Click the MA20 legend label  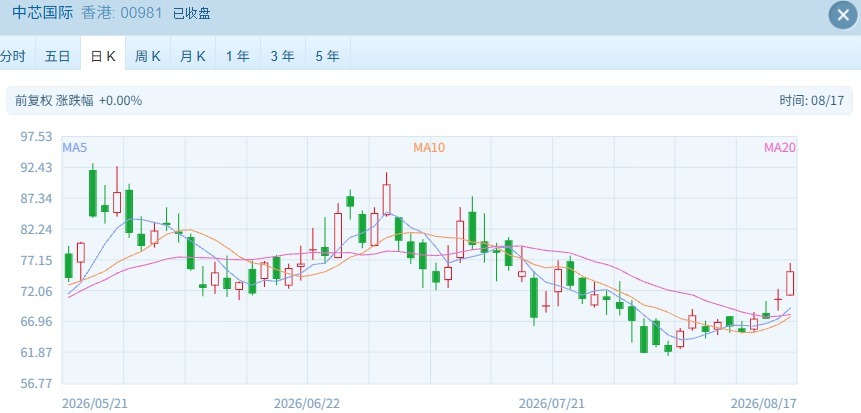coord(780,147)
